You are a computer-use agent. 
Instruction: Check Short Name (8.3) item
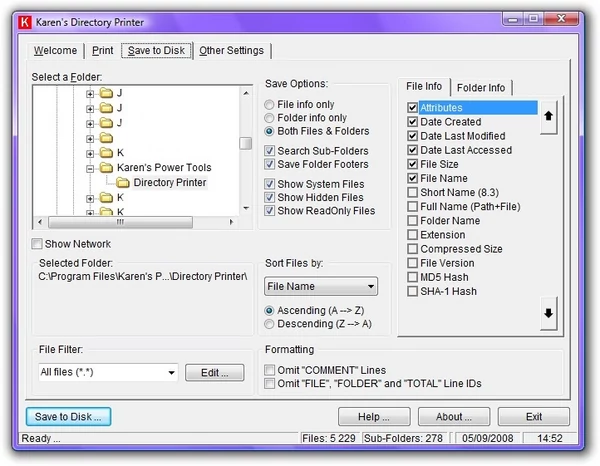412,192
